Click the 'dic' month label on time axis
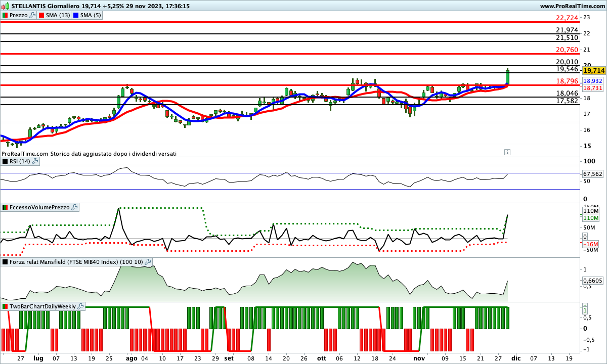The height and width of the screenshot is (364, 607). tap(515, 358)
